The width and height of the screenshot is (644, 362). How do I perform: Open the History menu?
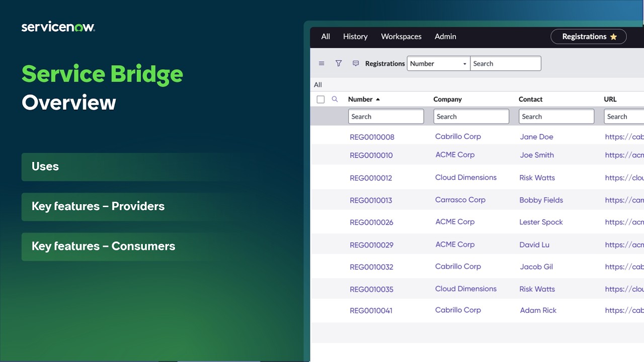pyautogui.click(x=355, y=37)
